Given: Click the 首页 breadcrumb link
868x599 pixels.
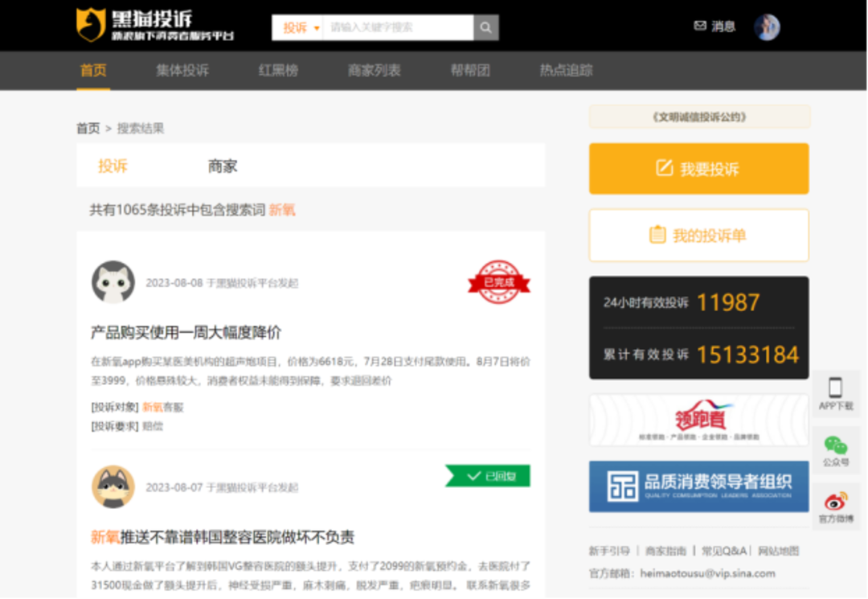Looking at the screenshot, I should coord(88,129).
